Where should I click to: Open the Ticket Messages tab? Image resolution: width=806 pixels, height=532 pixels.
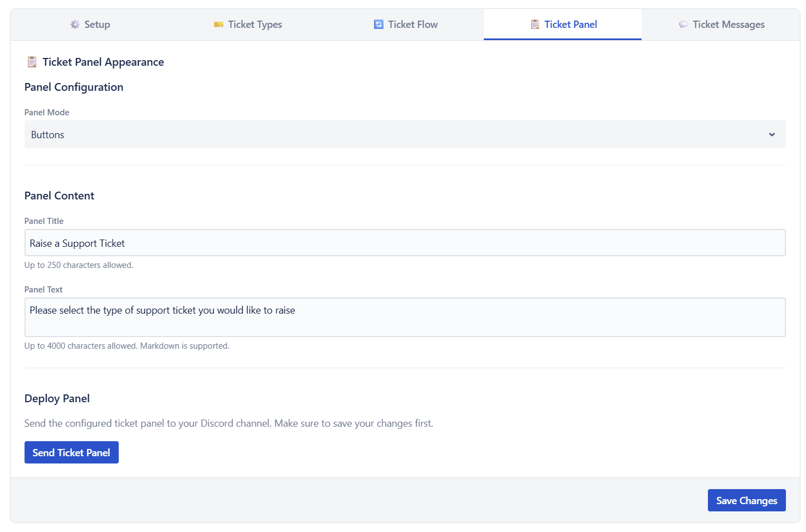[x=721, y=24]
